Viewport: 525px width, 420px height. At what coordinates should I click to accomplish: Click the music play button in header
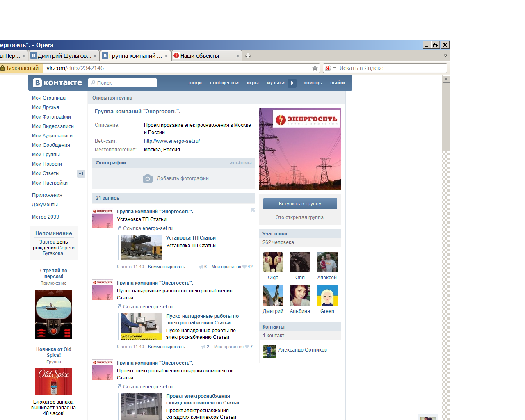coord(292,83)
